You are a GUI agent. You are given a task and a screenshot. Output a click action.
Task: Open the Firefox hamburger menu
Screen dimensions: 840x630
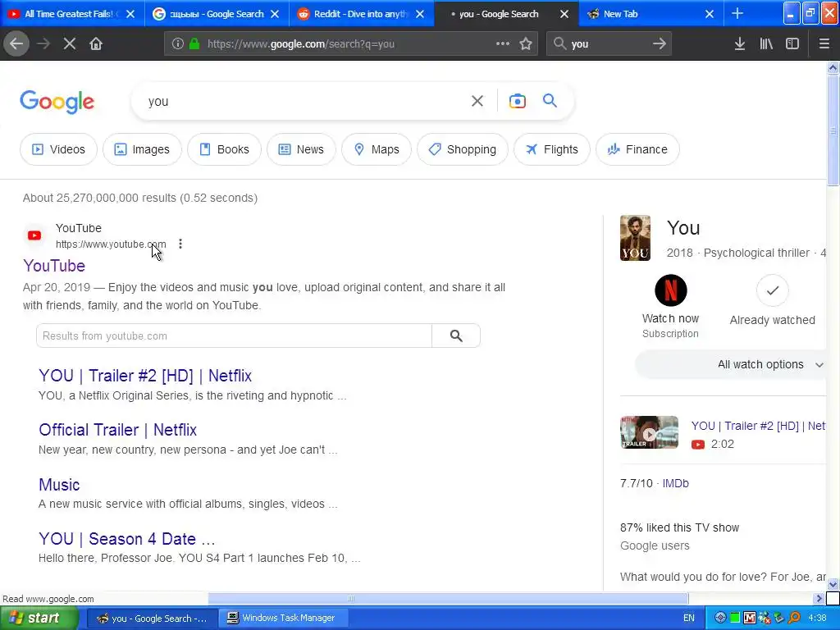pyautogui.click(x=824, y=44)
